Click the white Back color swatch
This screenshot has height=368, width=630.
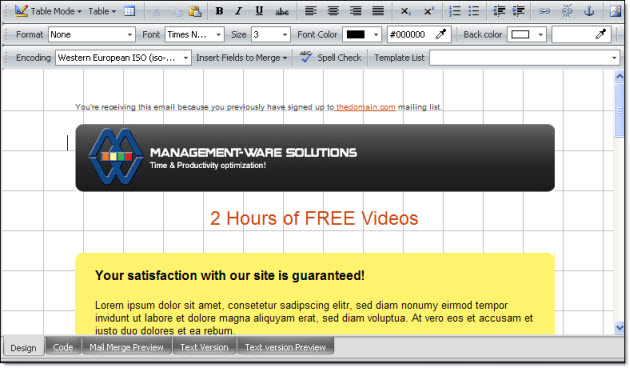[x=520, y=35]
